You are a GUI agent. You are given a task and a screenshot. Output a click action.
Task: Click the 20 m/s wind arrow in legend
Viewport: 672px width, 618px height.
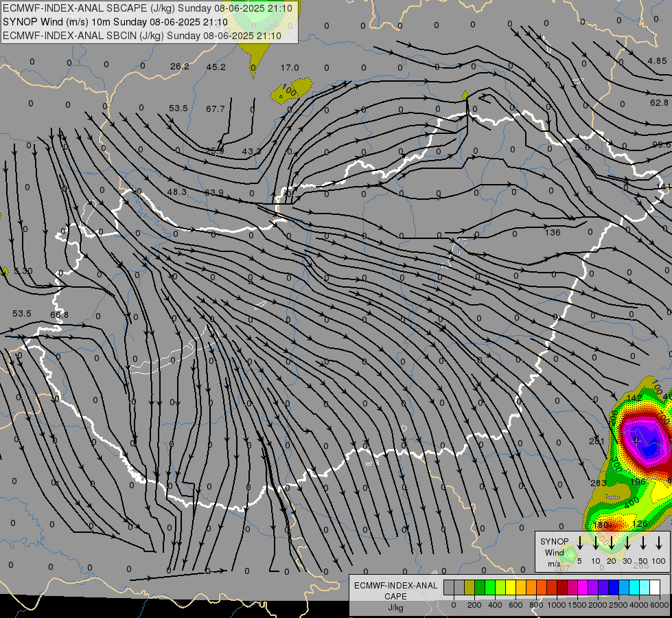(x=612, y=543)
